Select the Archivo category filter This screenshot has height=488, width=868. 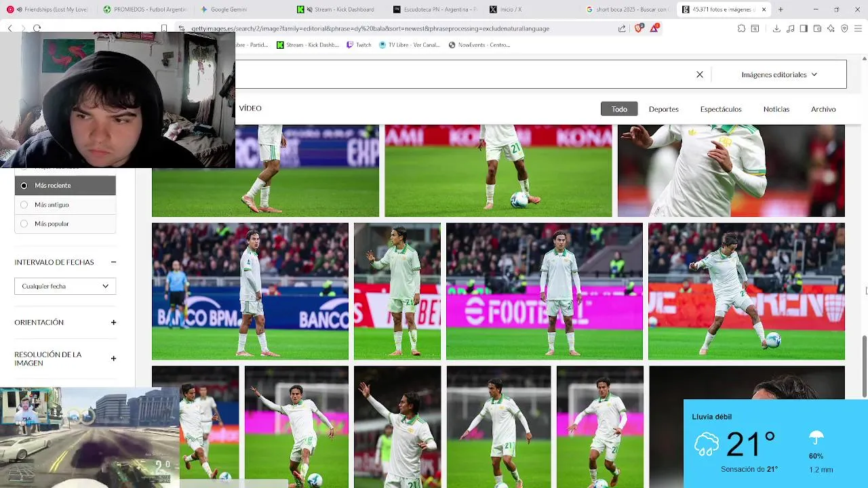(823, 109)
